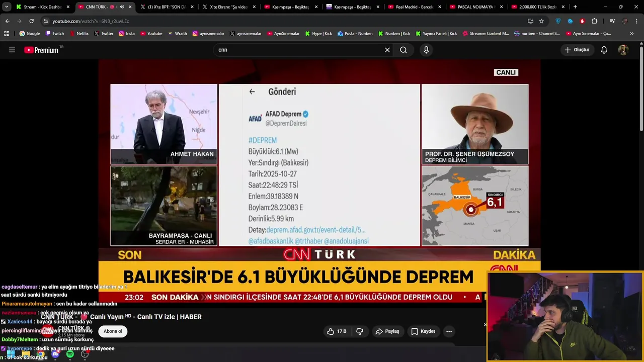This screenshot has width=644, height=362.
Task: Reload the page with refresh icon
Action: (31, 21)
